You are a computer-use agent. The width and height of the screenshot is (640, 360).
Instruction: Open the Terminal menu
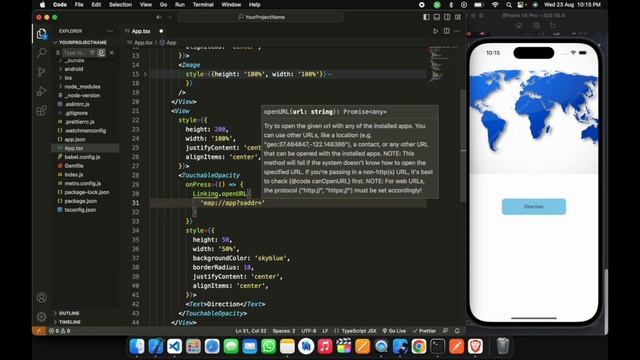tap(203, 5)
